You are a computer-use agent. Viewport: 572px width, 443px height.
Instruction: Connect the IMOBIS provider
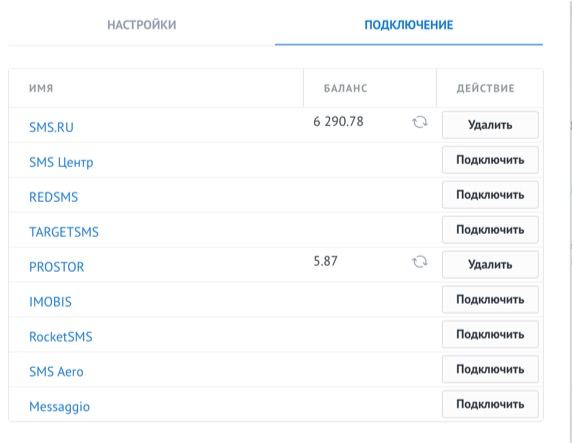[490, 300]
